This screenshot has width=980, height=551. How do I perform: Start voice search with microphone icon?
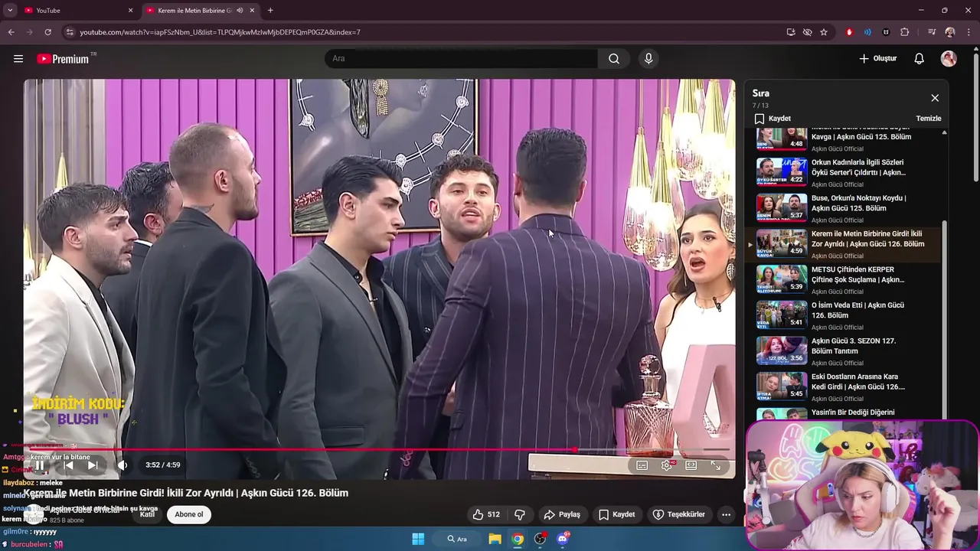(648, 59)
